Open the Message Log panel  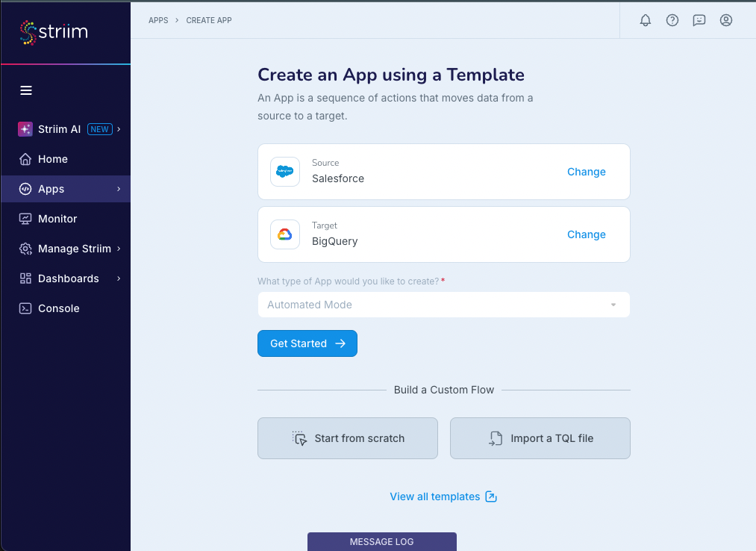tap(381, 541)
